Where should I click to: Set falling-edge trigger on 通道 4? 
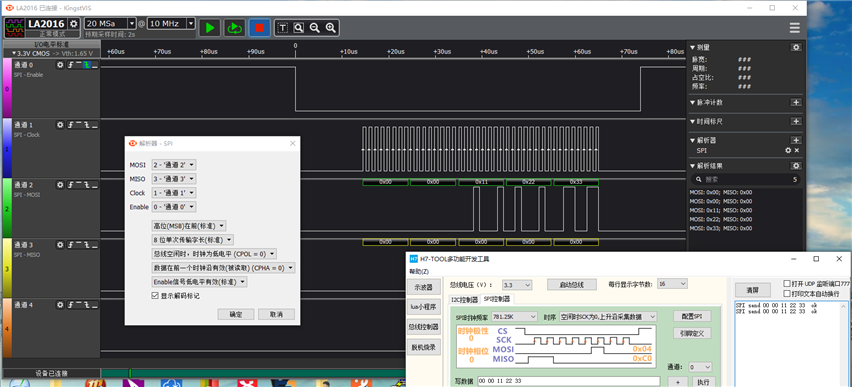tap(86, 305)
